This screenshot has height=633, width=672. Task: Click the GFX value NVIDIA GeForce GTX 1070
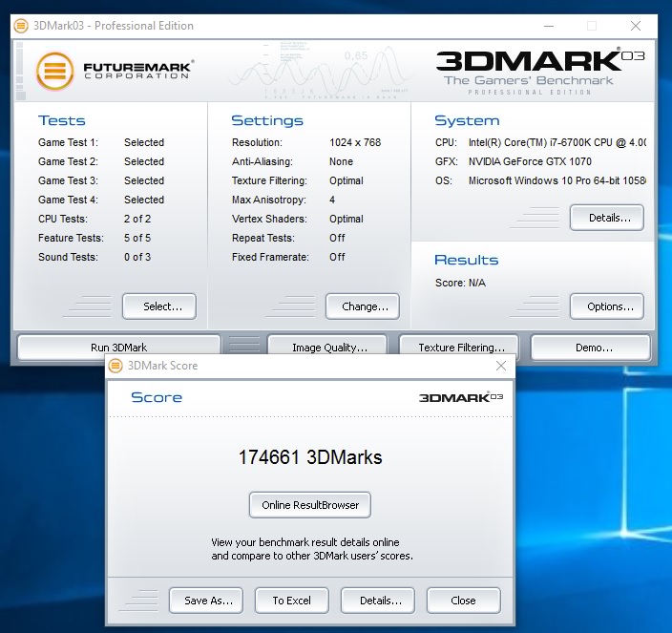coord(530,161)
